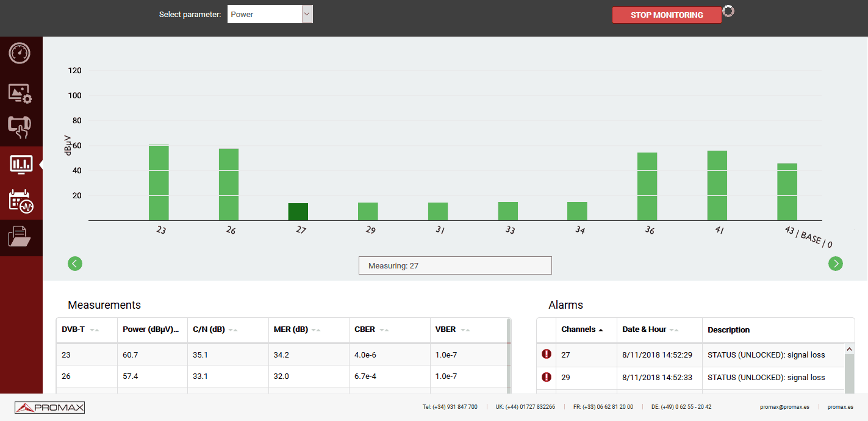Click the STOP MONITORING button
The image size is (868, 421).
click(x=666, y=15)
